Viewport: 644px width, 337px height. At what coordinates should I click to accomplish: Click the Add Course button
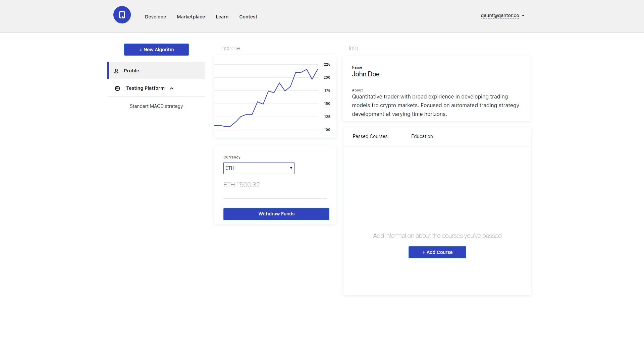click(x=437, y=252)
